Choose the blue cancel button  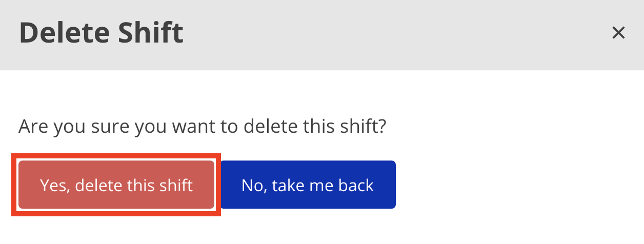(x=308, y=185)
